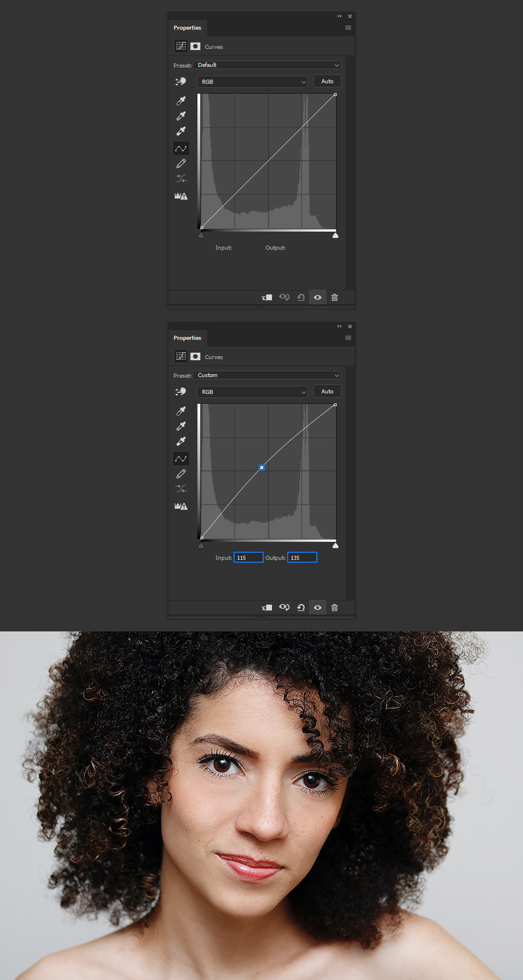Click the Curves adjustment icon in top panel
This screenshot has height=980, width=523.
click(181, 46)
